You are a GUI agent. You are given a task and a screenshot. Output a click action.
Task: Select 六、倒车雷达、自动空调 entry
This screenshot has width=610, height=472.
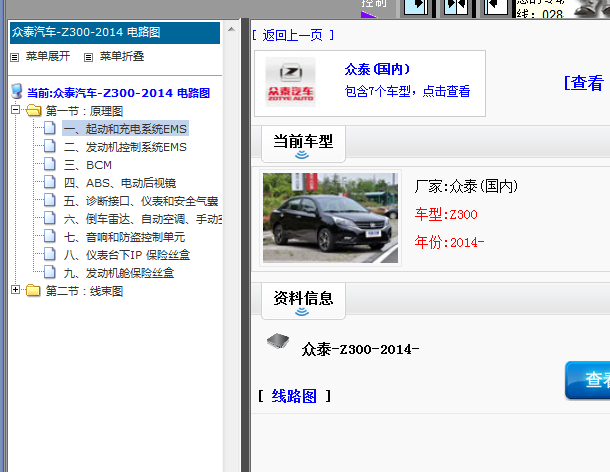pyautogui.click(x=142, y=219)
